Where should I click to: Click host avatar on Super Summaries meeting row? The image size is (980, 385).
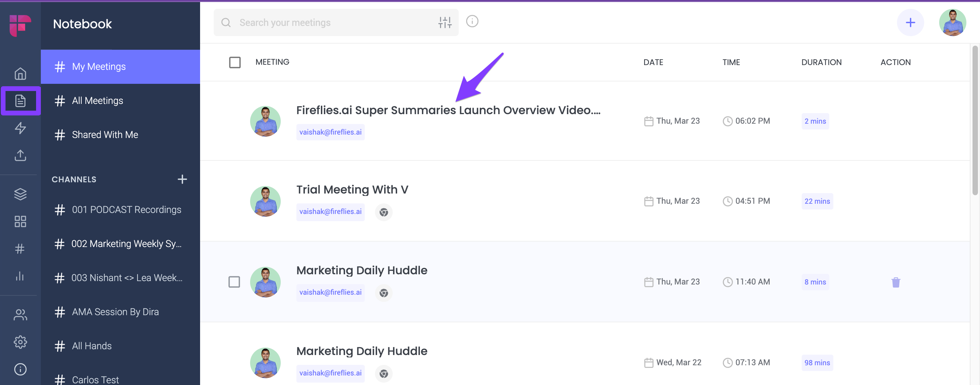(265, 122)
